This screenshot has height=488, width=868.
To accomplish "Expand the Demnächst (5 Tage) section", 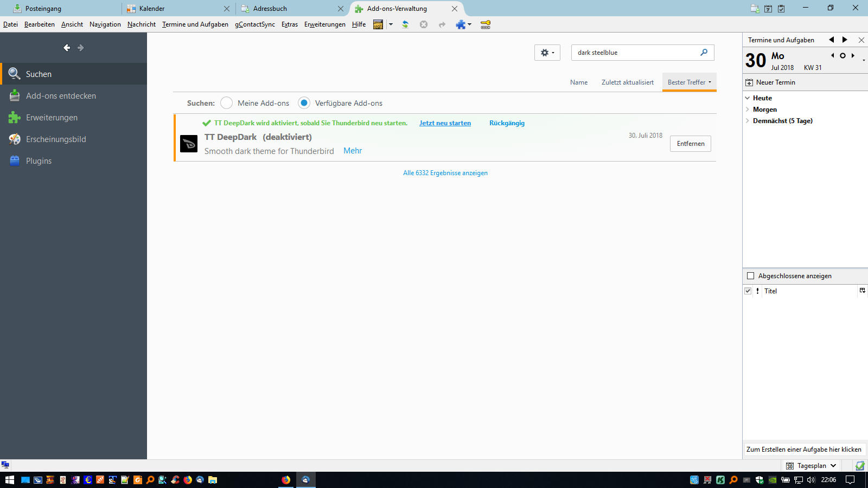I will pos(748,121).
